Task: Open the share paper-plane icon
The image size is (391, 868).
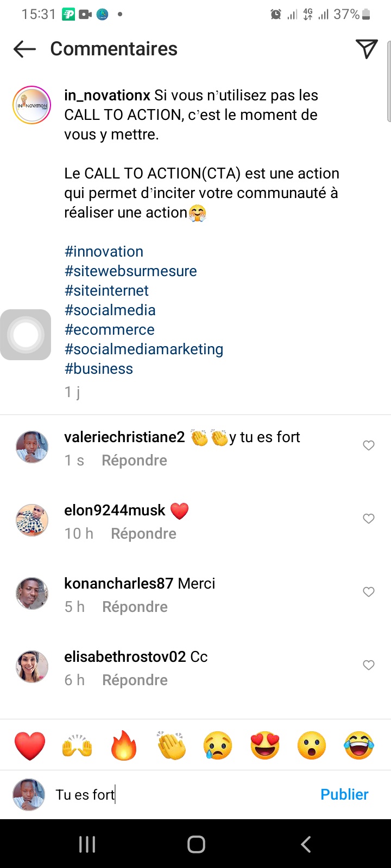Action: click(367, 49)
